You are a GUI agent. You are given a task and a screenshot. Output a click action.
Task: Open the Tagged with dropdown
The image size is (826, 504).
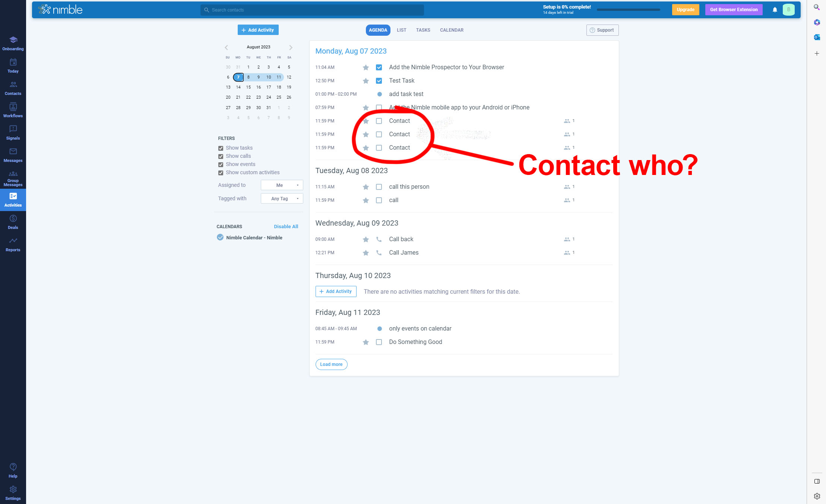(x=282, y=198)
